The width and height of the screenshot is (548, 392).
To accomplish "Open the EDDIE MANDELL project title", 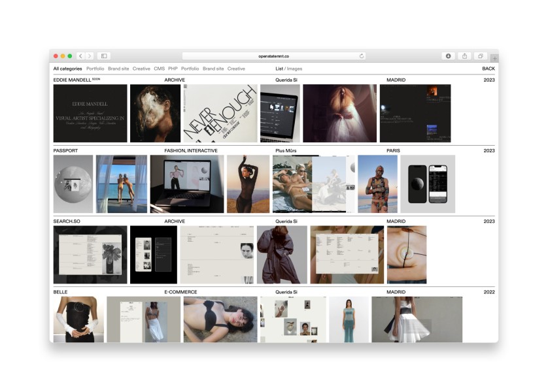I will [x=72, y=80].
